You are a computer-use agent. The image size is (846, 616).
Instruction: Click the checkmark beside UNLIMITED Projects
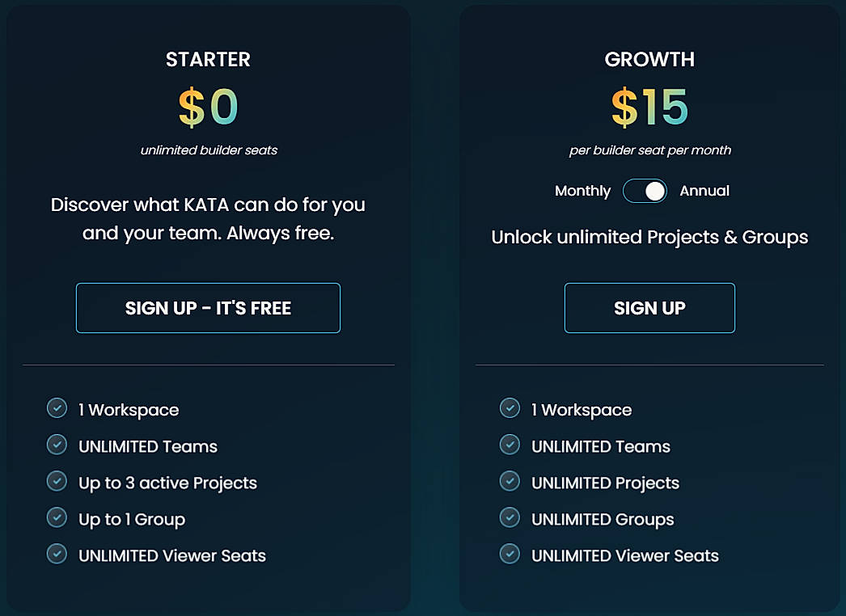(x=510, y=481)
